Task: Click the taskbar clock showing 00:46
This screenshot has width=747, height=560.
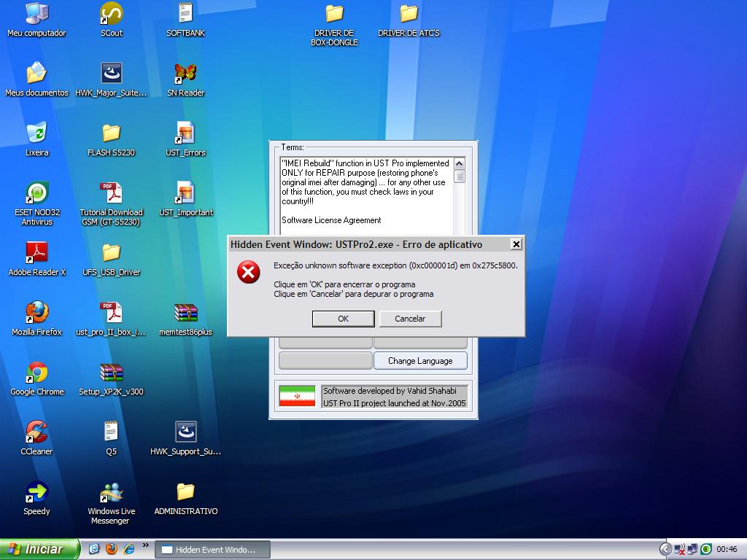Action: pyautogui.click(x=727, y=550)
